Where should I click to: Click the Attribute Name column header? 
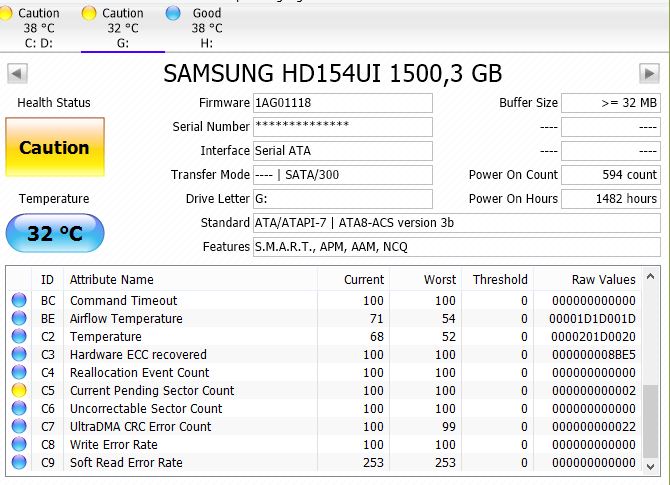click(x=191, y=279)
